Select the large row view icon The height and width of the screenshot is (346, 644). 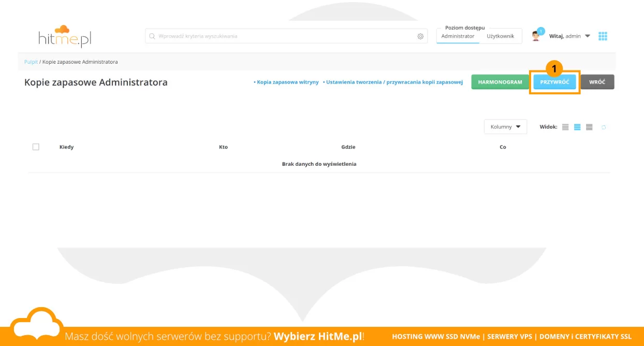[x=589, y=127]
